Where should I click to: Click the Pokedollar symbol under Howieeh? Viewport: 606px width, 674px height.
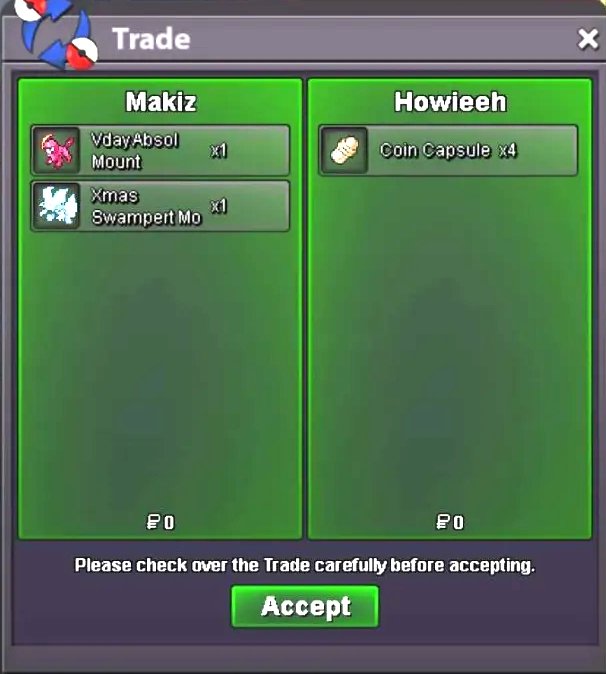(443, 522)
